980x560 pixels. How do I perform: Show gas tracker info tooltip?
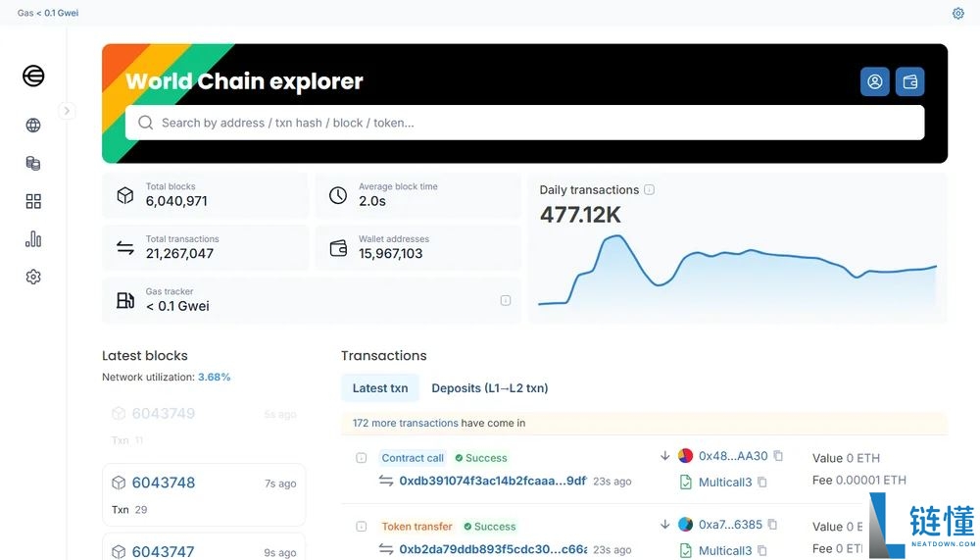pos(506,300)
